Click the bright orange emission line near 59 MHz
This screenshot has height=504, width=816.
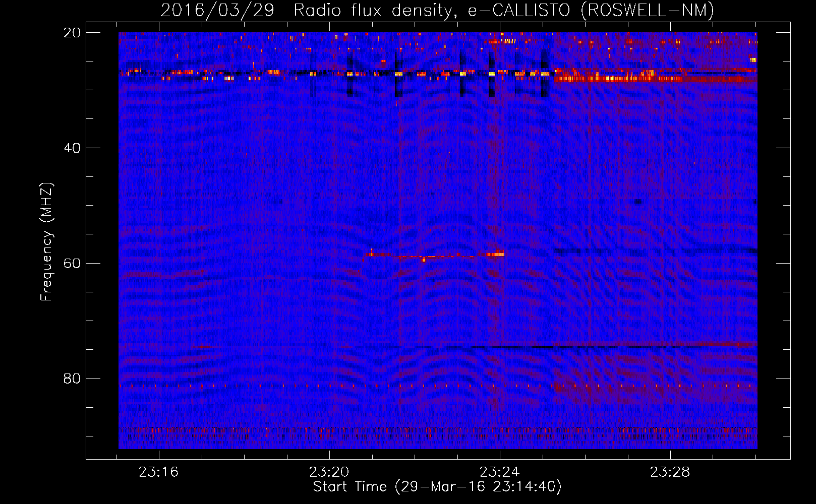coord(434,255)
